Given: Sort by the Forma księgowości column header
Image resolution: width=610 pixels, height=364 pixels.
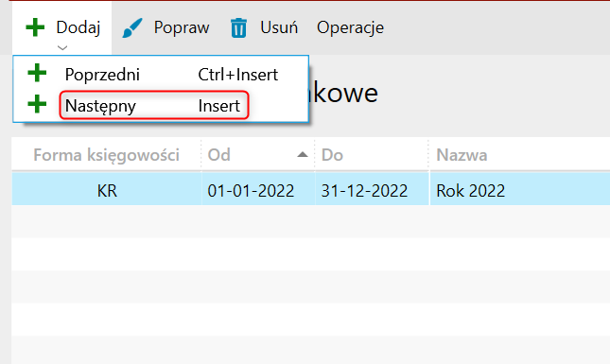Looking at the screenshot, I should pos(106,155).
